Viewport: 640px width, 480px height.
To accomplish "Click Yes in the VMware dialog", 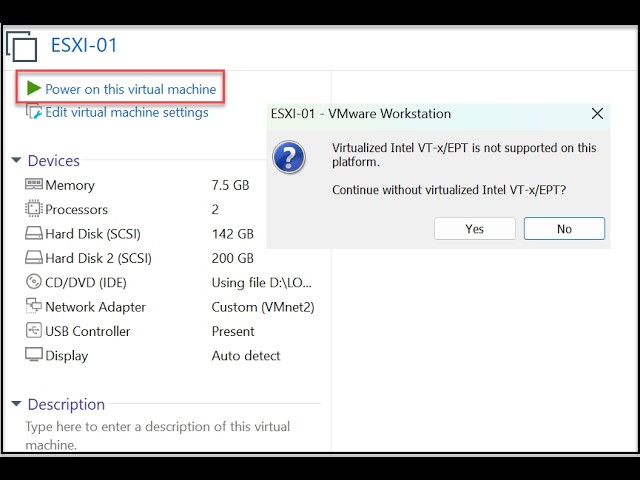I will pyautogui.click(x=474, y=229).
